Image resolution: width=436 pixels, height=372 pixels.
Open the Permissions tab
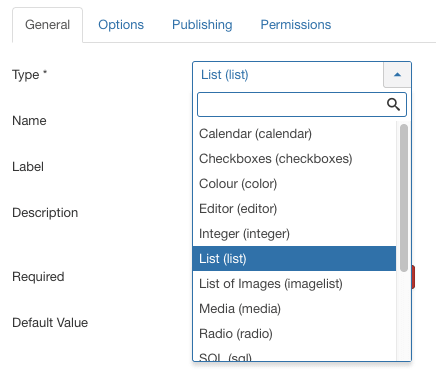click(296, 25)
